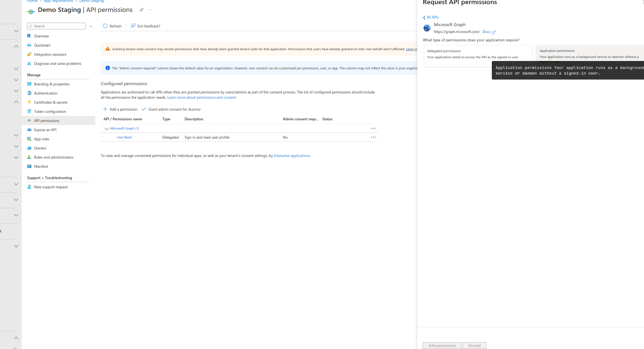The width and height of the screenshot is (644, 349).
Task: Open more options for Microsoft Graph row
Action: pyautogui.click(x=374, y=128)
